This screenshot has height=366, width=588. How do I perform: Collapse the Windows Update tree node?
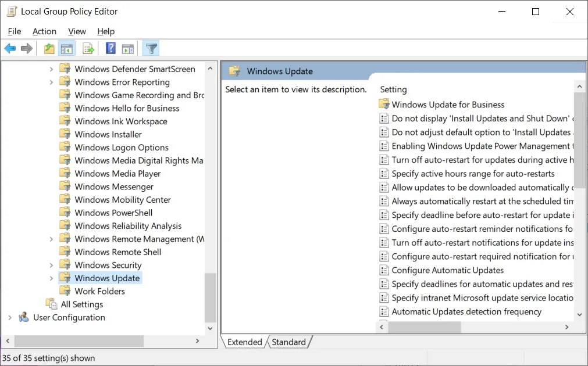[52, 278]
